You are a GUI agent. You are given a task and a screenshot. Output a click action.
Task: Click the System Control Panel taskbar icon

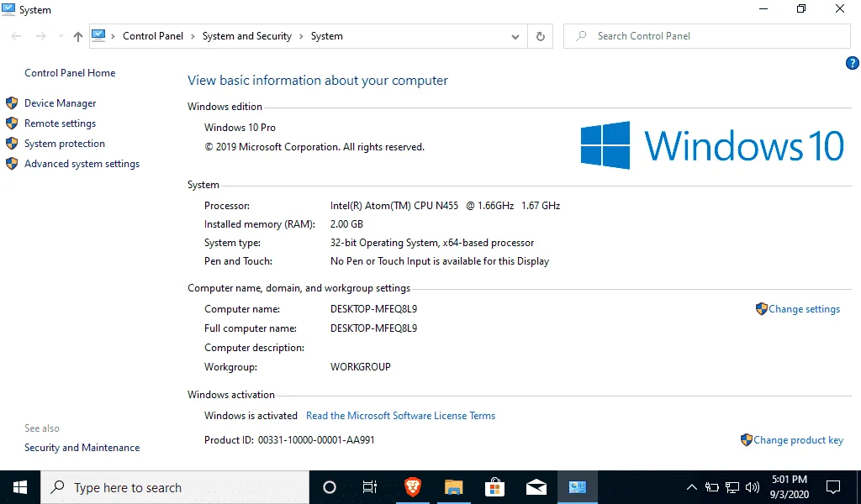[x=577, y=487]
